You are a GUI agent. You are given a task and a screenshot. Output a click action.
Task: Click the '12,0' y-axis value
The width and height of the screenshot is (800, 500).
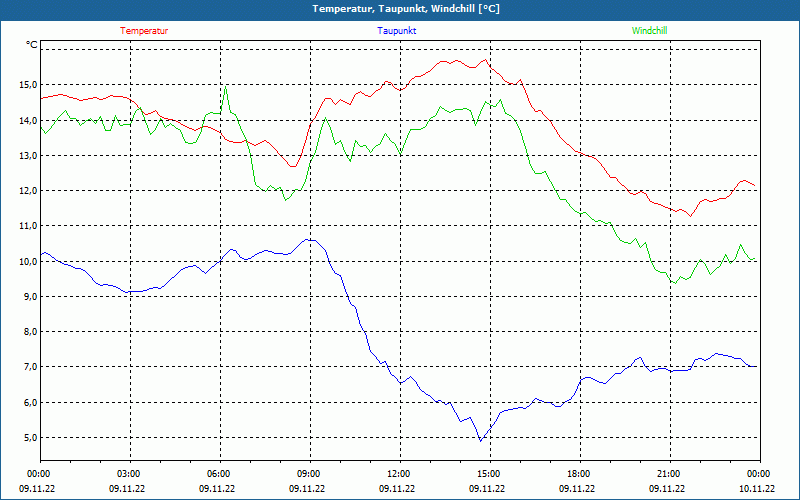click(x=28, y=191)
